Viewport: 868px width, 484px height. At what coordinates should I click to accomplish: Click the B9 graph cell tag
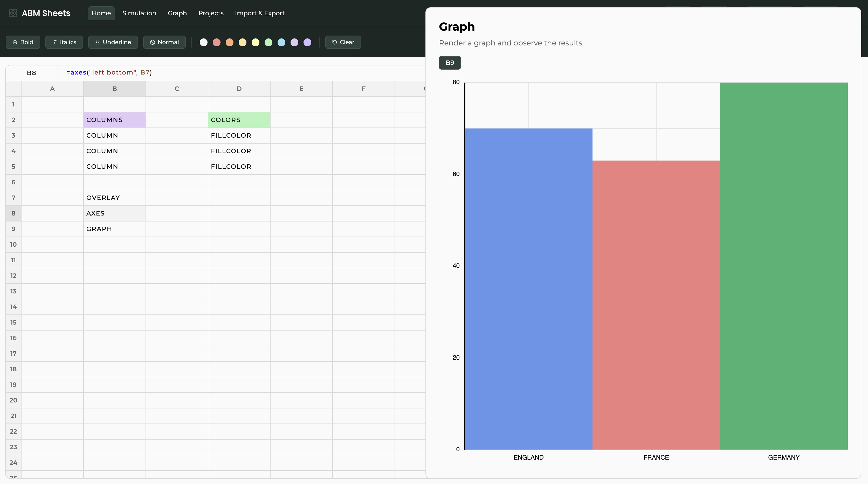(450, 63)
